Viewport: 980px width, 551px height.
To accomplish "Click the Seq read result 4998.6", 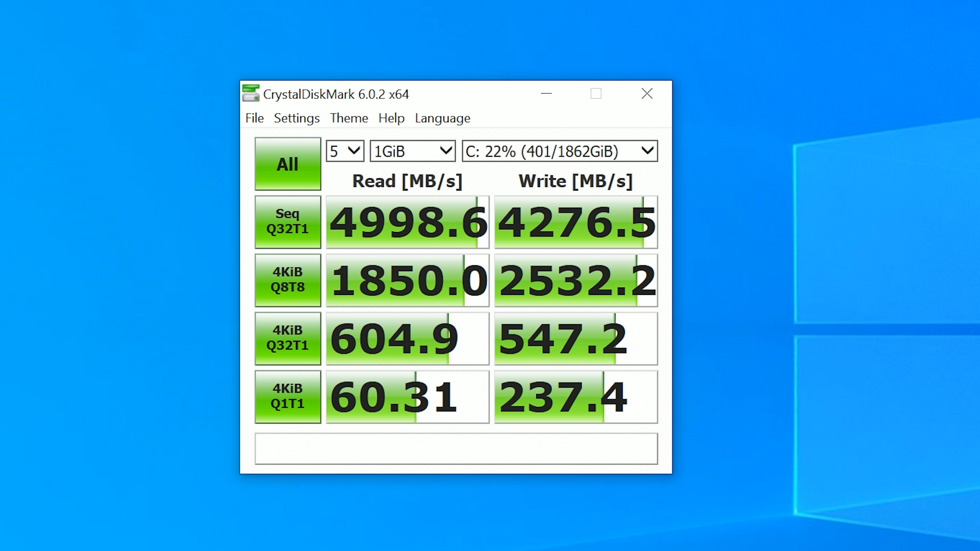I will point(408,222).
